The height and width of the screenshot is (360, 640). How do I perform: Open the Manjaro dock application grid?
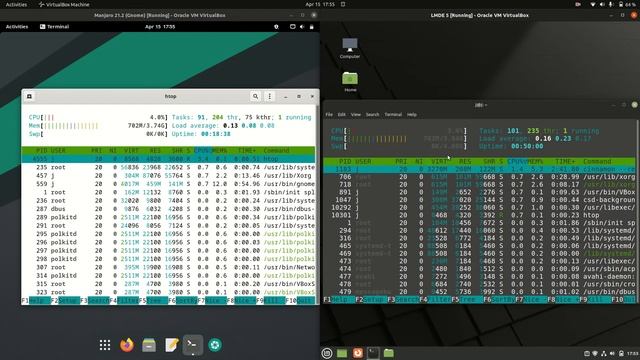(105, 345)
